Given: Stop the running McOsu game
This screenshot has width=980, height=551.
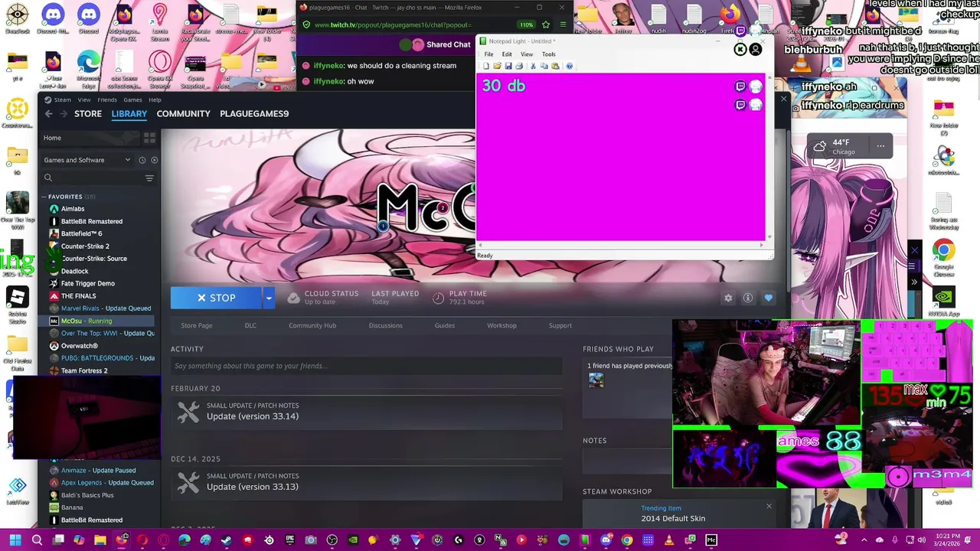Looking at the screenshot, I should (x=216, y=298).
